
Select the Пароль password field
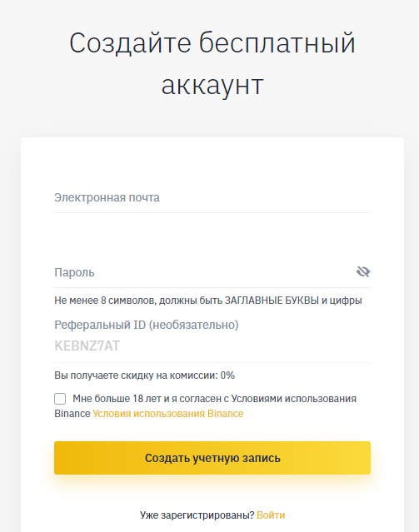[x=204, y=272]
